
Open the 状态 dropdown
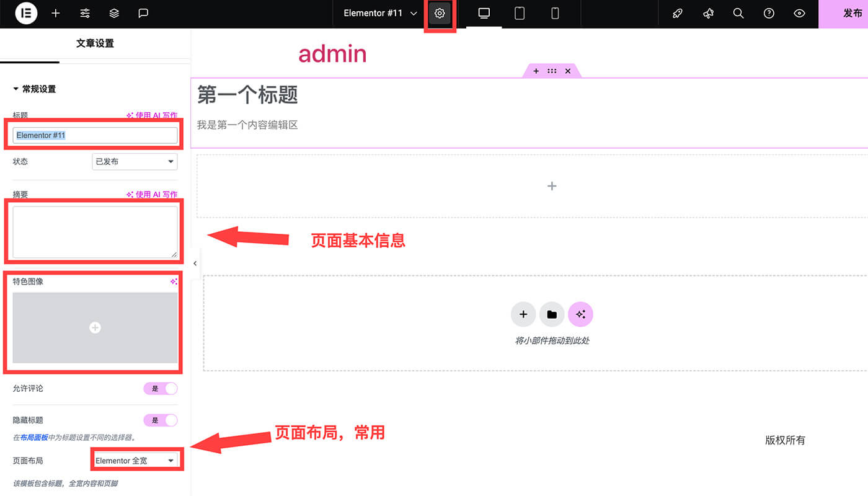tap(135, 162)
